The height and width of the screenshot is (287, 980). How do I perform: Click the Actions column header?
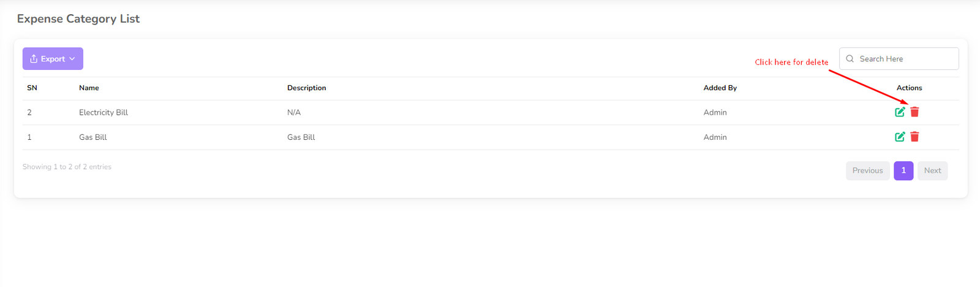click(x=909, y=88)
